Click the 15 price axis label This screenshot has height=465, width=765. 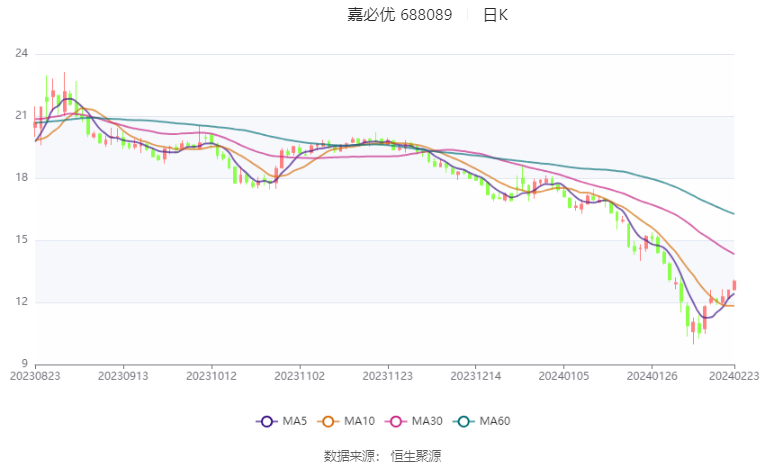[21, 240]
